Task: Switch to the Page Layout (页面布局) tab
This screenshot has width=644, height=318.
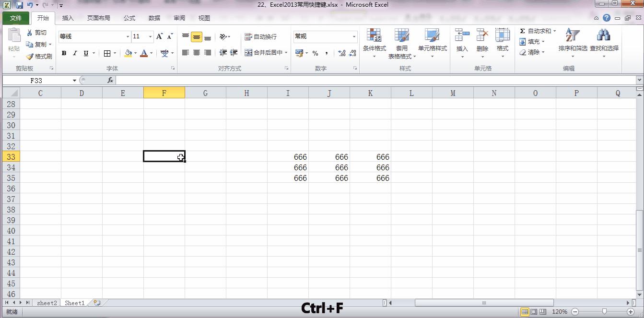Action: click(x=98, y=18)
